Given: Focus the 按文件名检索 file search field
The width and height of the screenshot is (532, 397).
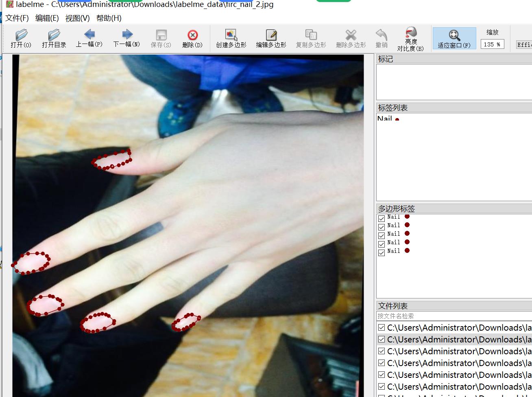Looking at the screenshot, I should [454, 316].
